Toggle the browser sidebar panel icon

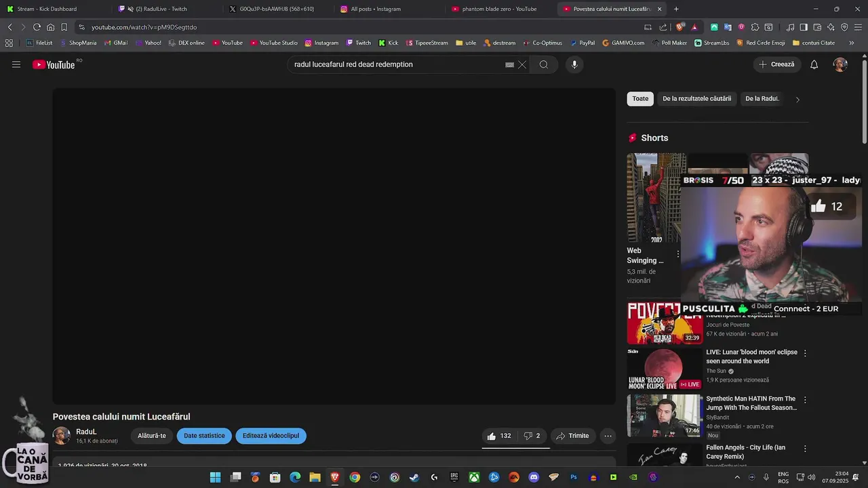tap(804, 27)
